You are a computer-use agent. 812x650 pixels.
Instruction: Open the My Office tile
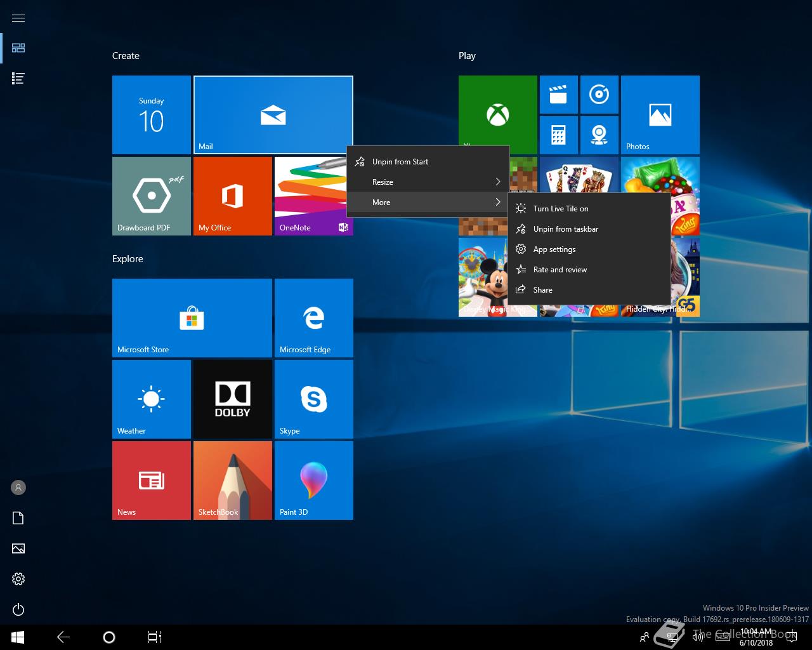point(233,196)
